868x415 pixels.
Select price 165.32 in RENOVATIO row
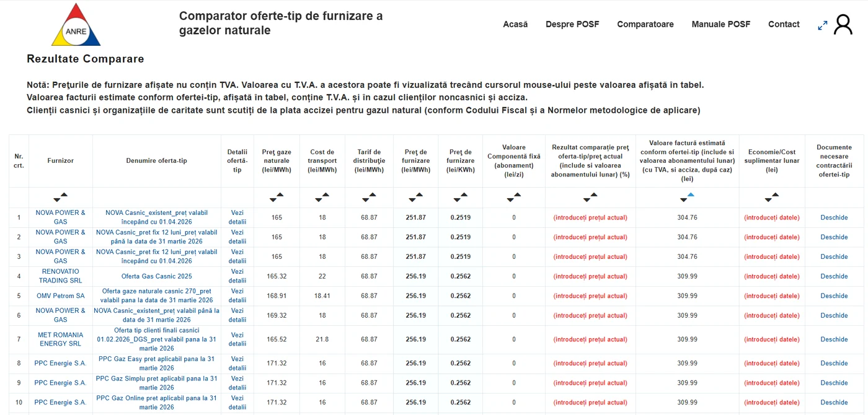(277, 276)
